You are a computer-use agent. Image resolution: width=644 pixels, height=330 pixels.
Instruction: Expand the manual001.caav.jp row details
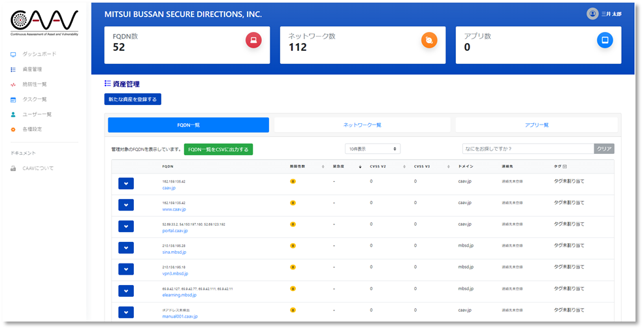pos(126,312)
